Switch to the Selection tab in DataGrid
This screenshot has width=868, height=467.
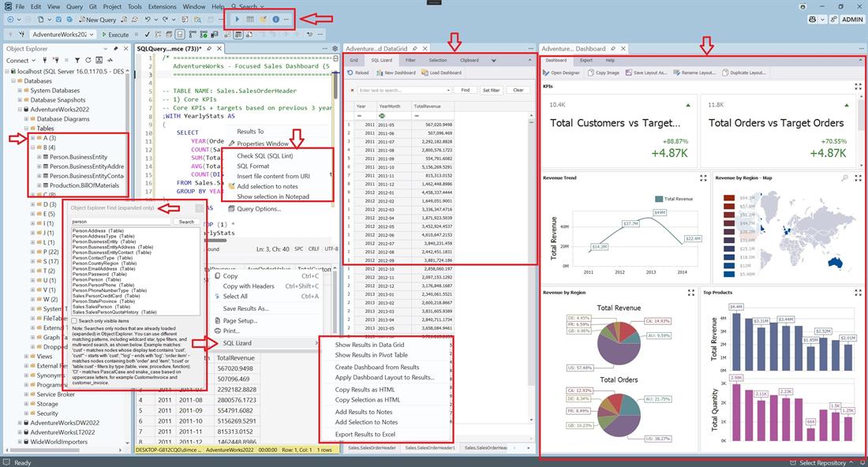(x=437, y=60)
